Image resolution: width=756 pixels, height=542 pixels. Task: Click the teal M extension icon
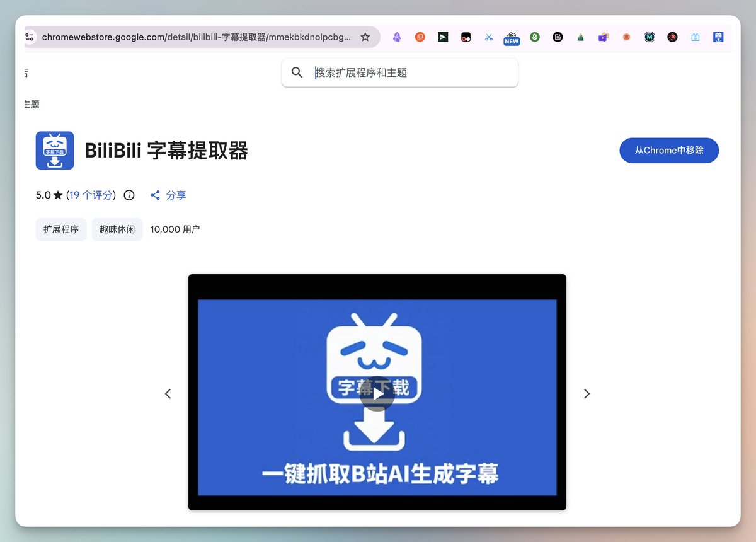tap(650, 37)
